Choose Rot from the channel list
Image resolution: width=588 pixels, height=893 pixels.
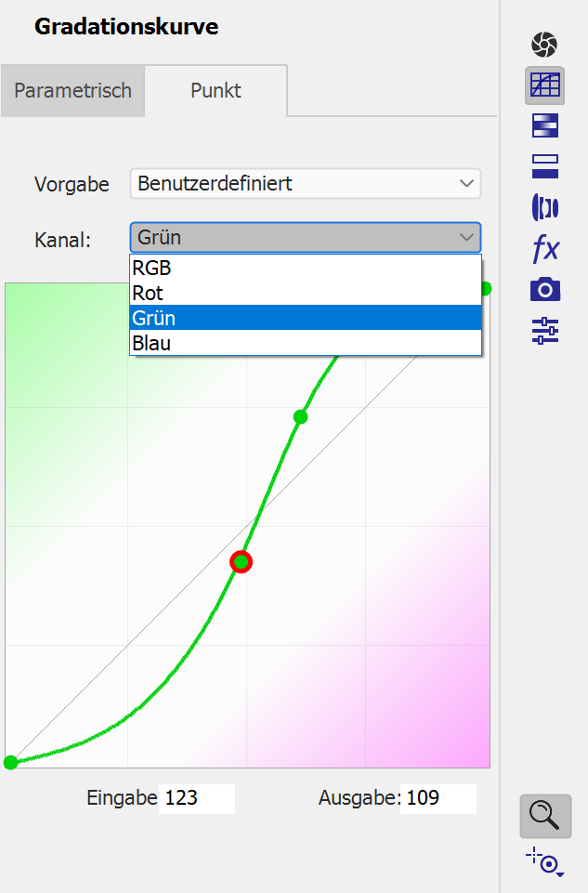pyautogui.click(x=305, y=294)
